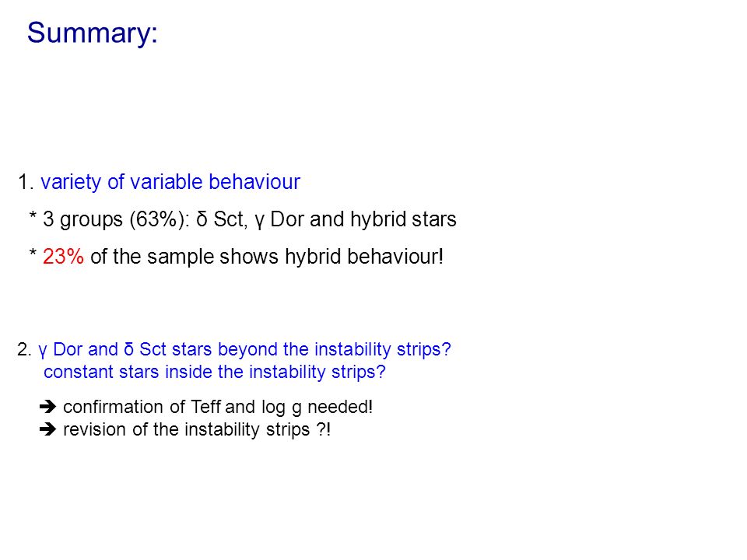This screenshot has width=747, height=560.
Task: Click asterisk bullet before 3 groups
Action: [x=33, y=217]
